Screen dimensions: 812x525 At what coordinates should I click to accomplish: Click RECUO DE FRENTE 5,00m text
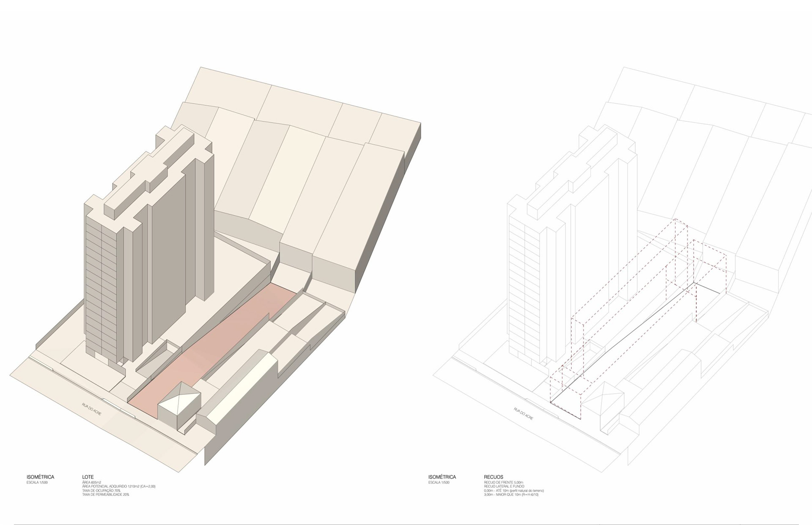(x=503, y=482)
